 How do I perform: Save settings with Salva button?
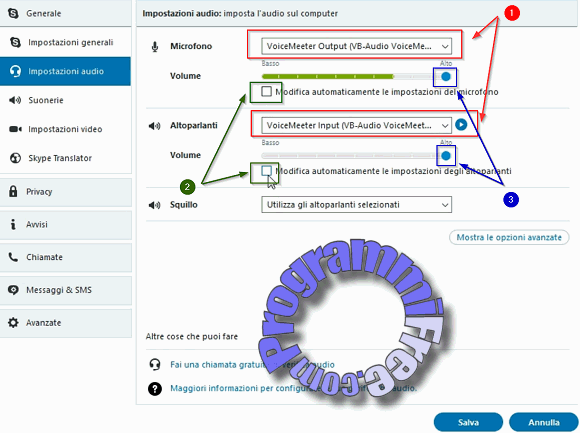tap(468, 422)
